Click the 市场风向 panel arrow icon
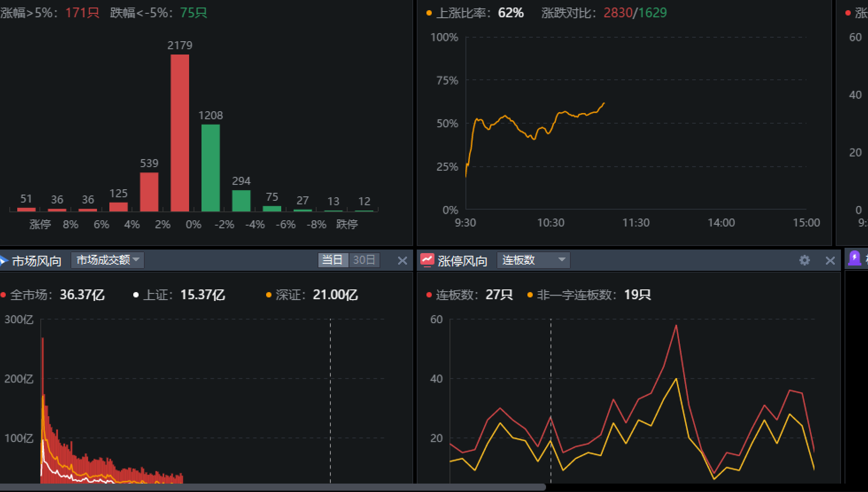Image resolution: width=868 pixels, height=492 pixels. (4, 261)
